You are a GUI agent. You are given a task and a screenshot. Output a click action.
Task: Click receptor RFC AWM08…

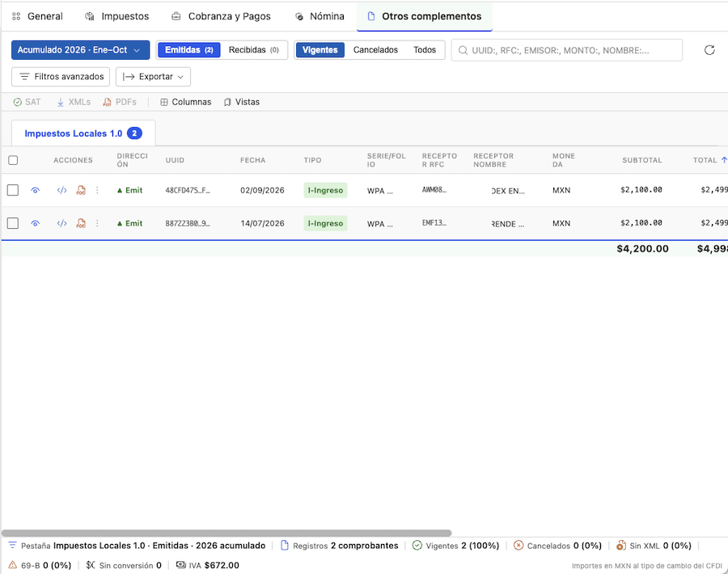pyautogui.click(x=434, y=190)
